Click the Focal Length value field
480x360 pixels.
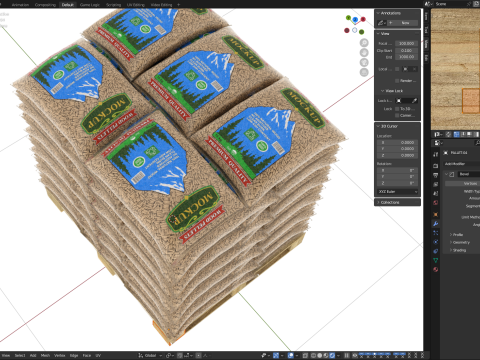406,43
